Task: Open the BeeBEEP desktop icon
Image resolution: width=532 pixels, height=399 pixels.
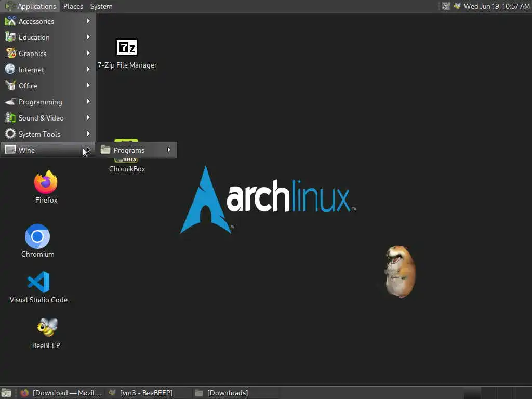Action: [x=47, y=327]
